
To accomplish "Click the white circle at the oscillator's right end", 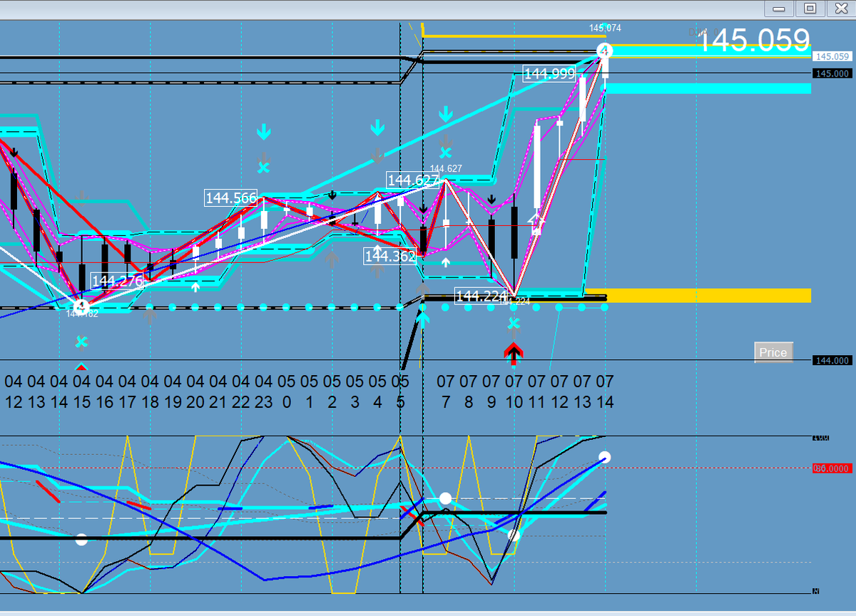I will click(x=605, y=457).
